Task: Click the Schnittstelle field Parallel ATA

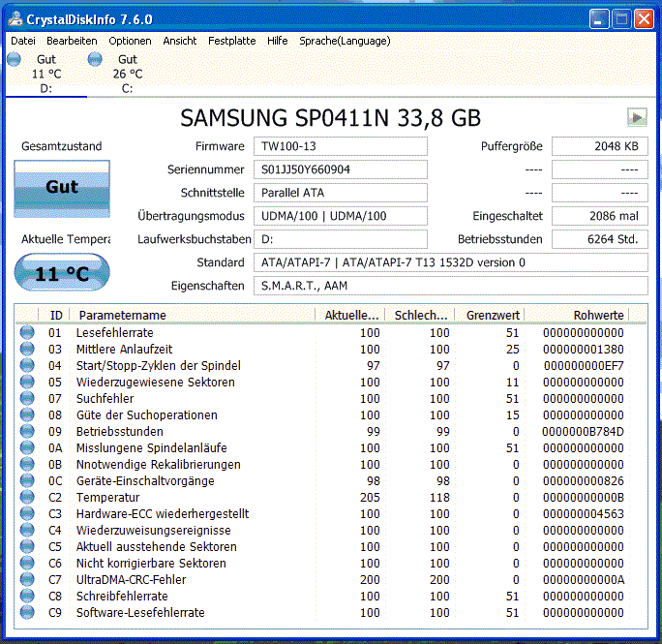Action: 341,193
